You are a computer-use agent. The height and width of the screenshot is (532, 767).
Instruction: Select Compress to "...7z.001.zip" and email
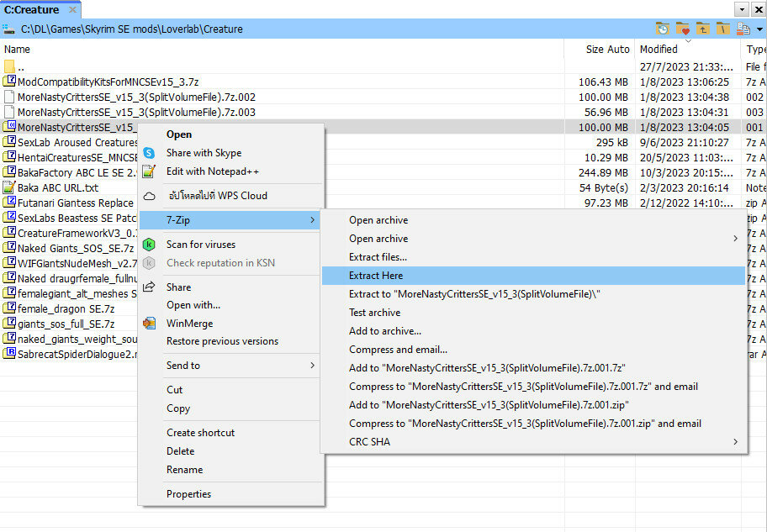pos(533,424)
